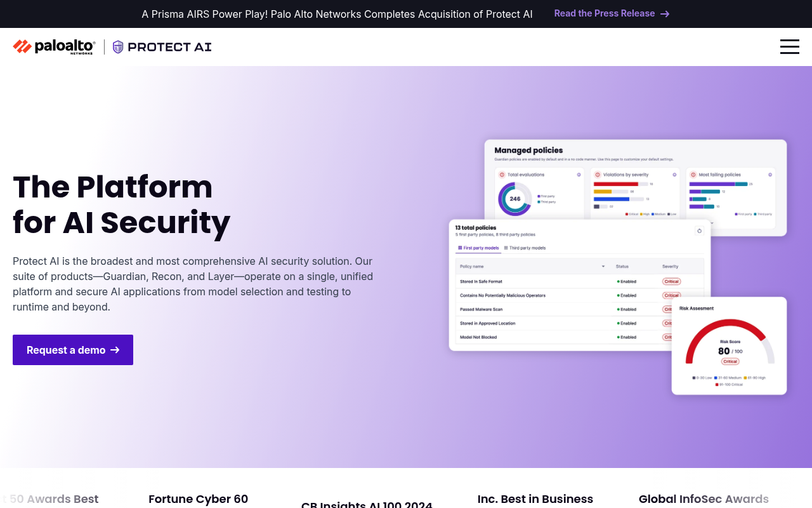This screenshot has width=812, height=508.
Task: Click the Risk Assessment gauge card image
Action: tap(730, 346)
